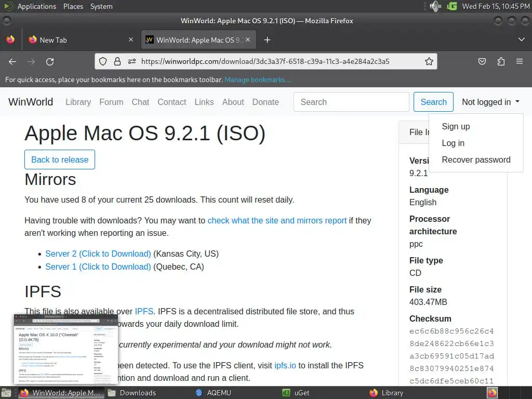Switch to uGet in the taskbar
Image resolution: width=532 pixels, height=399 pixels.
(x=296, y=393)
